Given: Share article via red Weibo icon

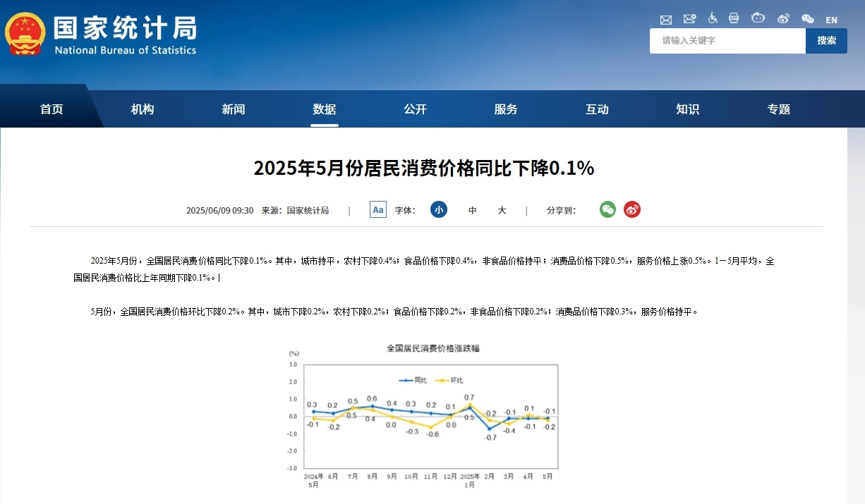Looking at the screenshot, I should (632, 209).
